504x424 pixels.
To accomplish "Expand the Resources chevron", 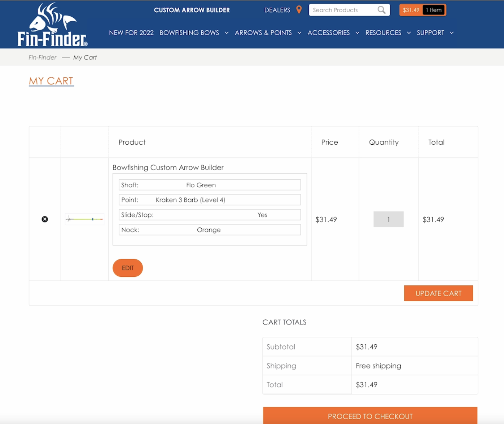I will 409,33.
